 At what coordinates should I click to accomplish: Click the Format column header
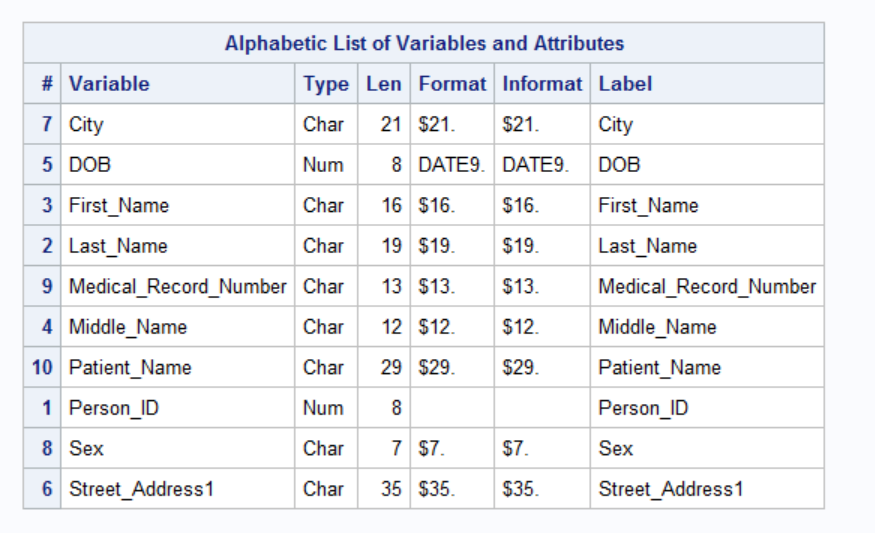pos(452,84)
